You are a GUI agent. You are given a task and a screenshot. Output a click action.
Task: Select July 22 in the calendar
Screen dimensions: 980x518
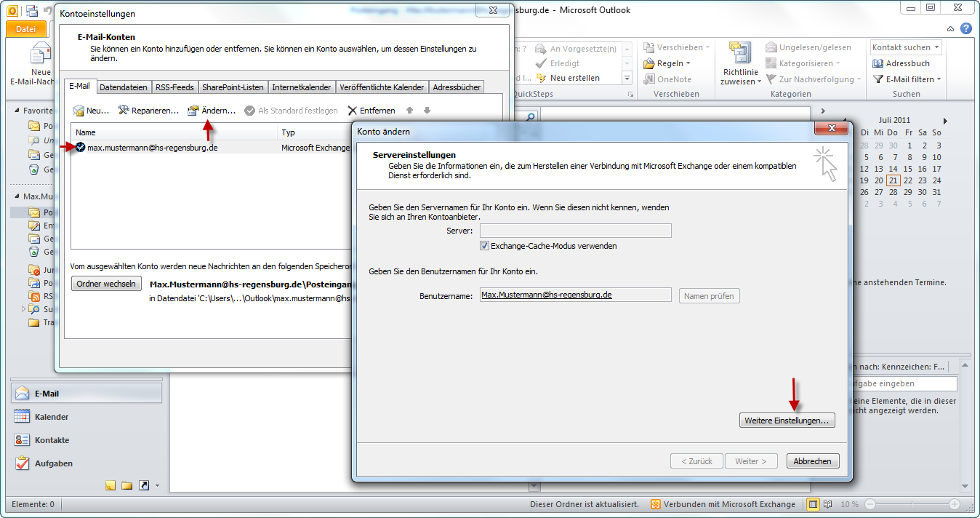click(908, 180)
